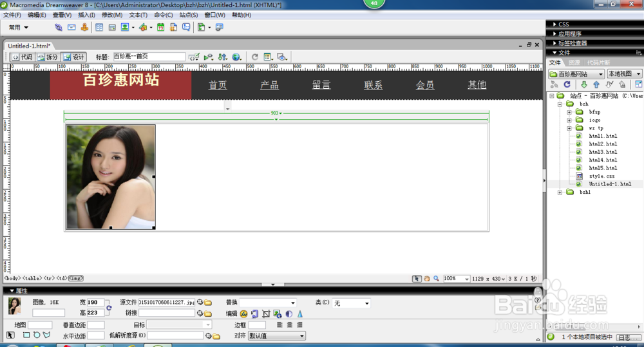Open style.css in file tree

601,176
